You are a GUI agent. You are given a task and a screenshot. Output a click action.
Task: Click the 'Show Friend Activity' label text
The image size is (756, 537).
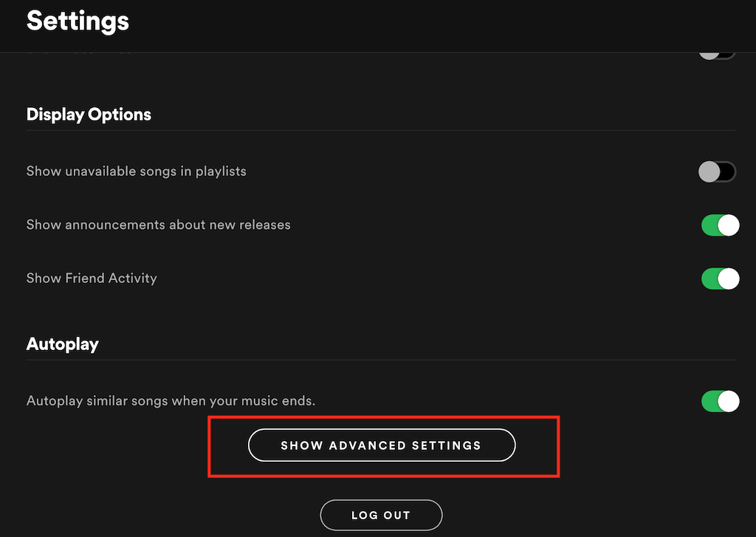click(x=92, y=278)
